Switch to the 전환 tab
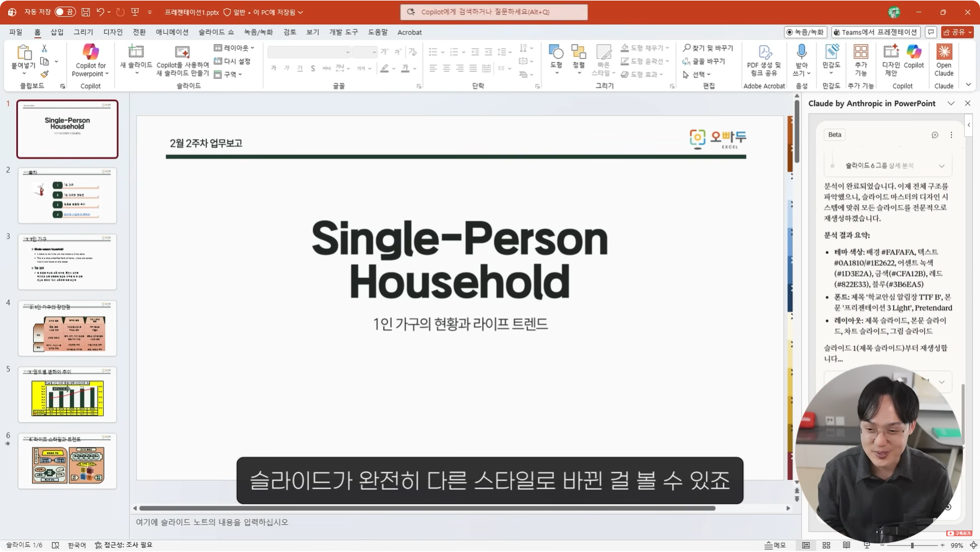 pyautogui.click(x=139, y=32)
